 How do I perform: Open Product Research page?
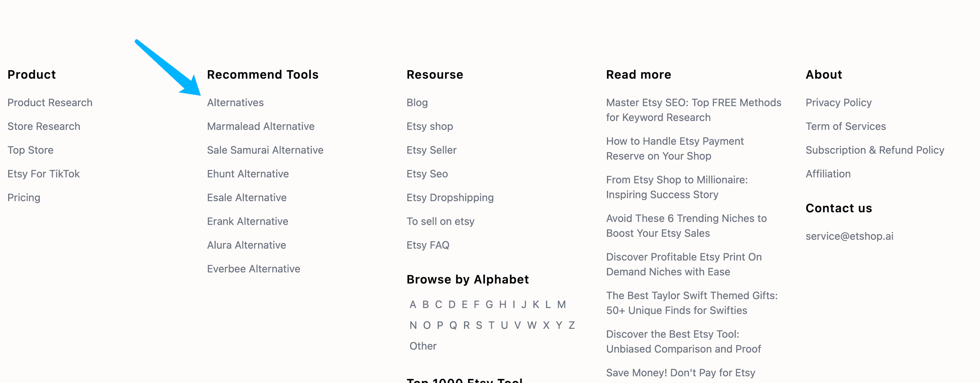[50, 103]
